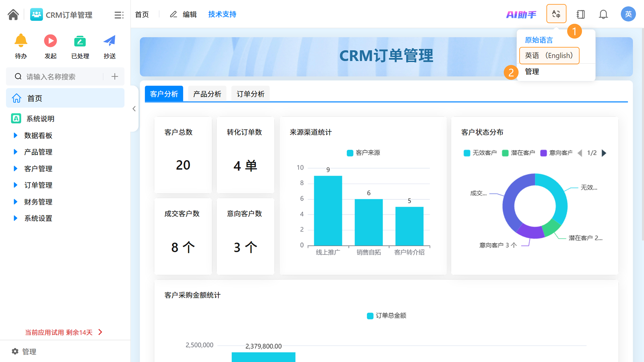Click the 转化订单数 card
The image size is (644, 362).
click(245, 155)
